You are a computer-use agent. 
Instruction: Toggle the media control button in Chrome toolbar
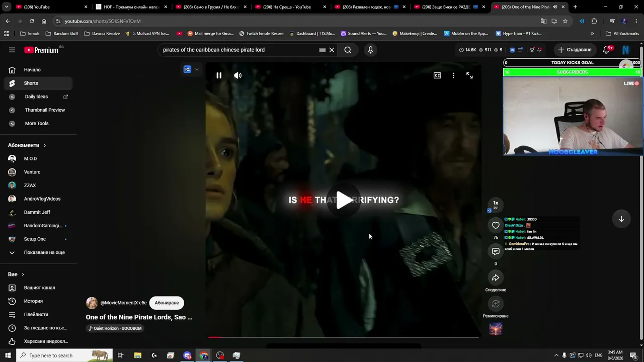pyautogui.click(x=612, y=21)
